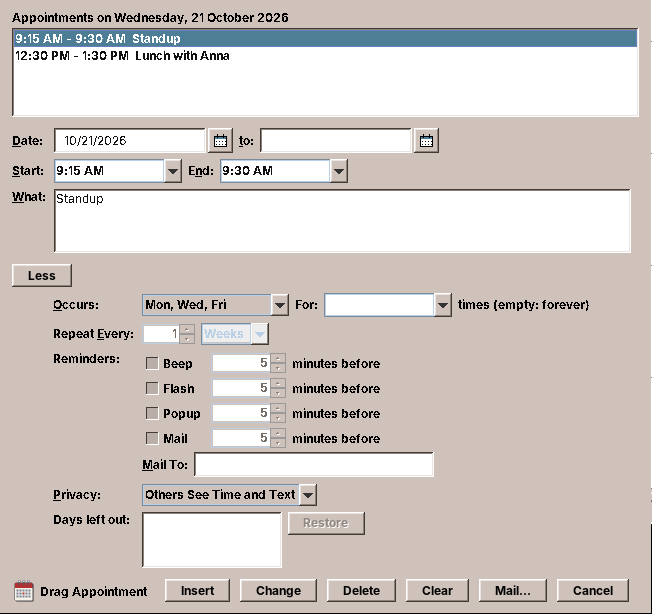Click the Date field showing 10/21/2026
The image size is (652, 614).
[130, 141]
